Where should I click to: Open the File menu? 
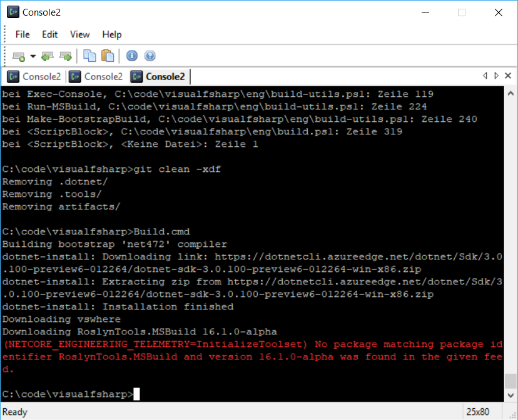[22, 34]
